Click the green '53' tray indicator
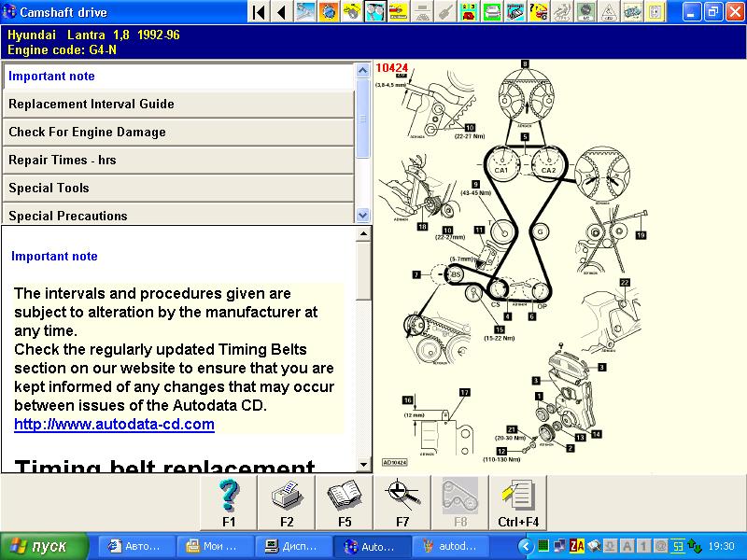Image resolution: width=747 pixels, height=560 pixels. (x=678, y=546)
